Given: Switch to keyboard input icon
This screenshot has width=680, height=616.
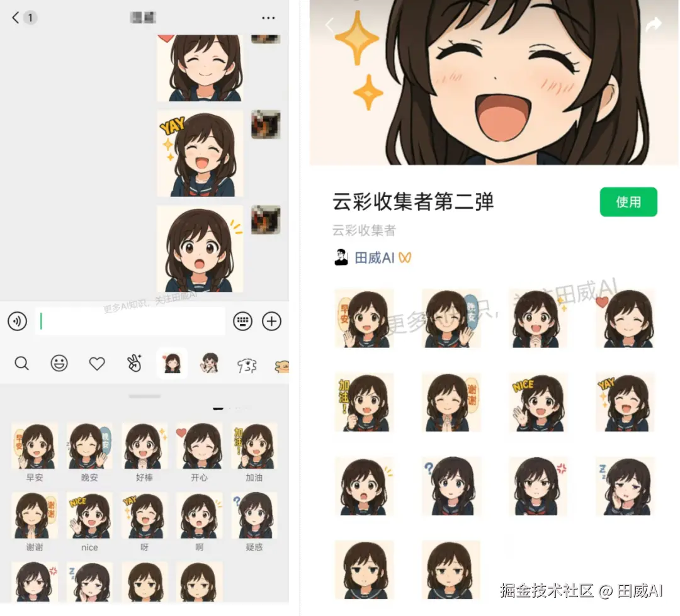Looking at the screenshot, I should click(x=242, y=322).
